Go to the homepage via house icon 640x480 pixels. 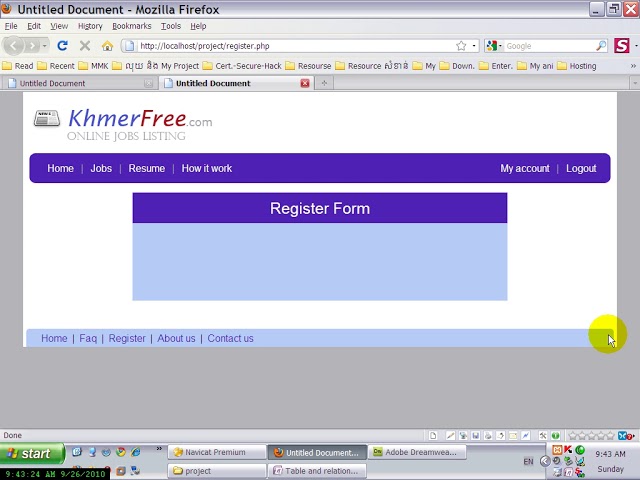[107, 46]
